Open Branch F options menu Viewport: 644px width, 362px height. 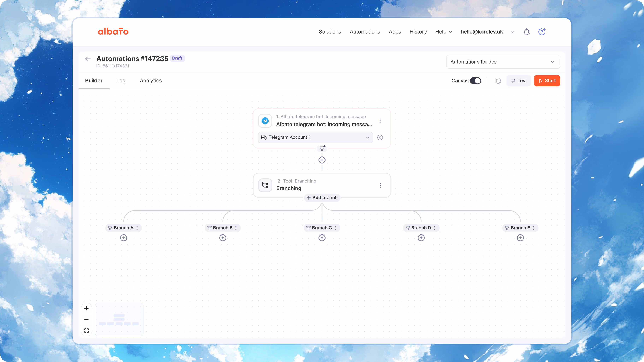[x=533, y=228]
